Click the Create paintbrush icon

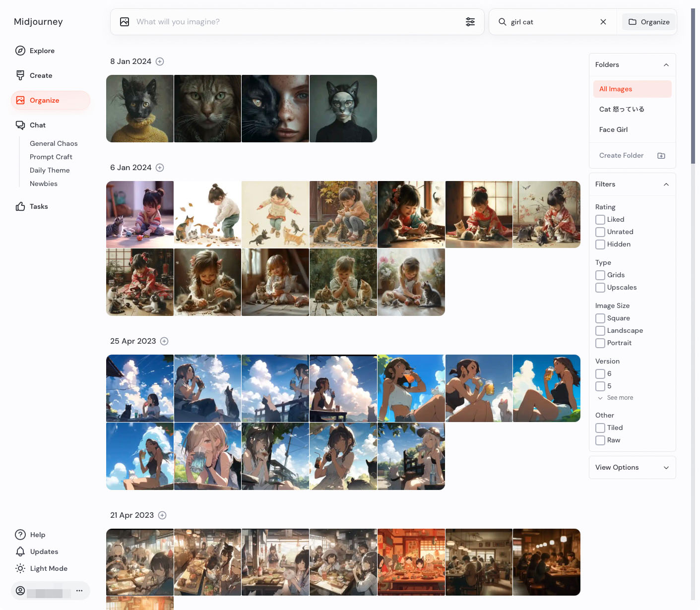pyautogui.click(x=20, y=75)
